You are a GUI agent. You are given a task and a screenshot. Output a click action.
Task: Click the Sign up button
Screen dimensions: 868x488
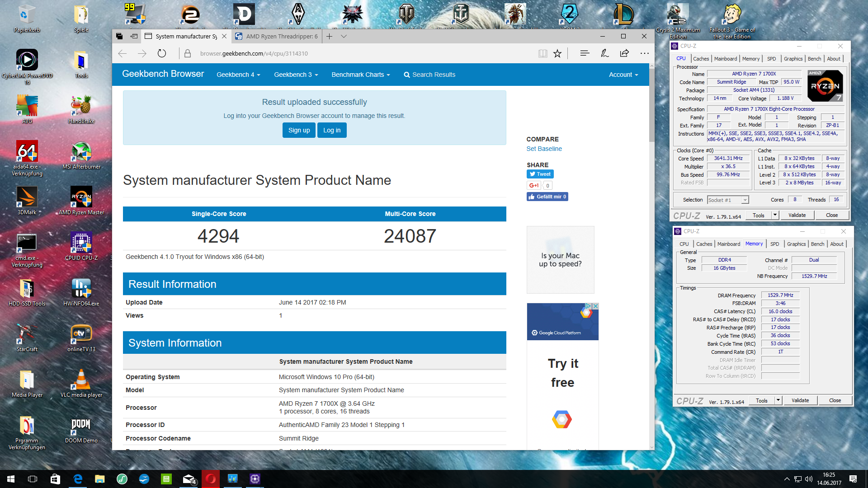pos(299,130)
